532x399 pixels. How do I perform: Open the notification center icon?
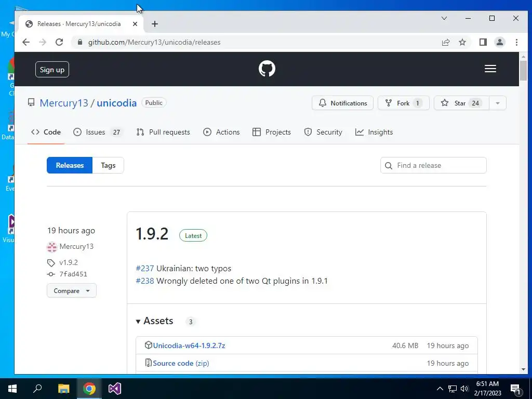[515, 389]
